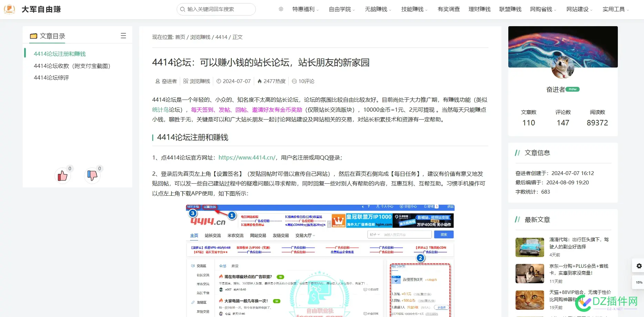Click the thumbs-up like icon
Image resolution: width=644 pixels, height=317 pixels.
pos(62,176)
